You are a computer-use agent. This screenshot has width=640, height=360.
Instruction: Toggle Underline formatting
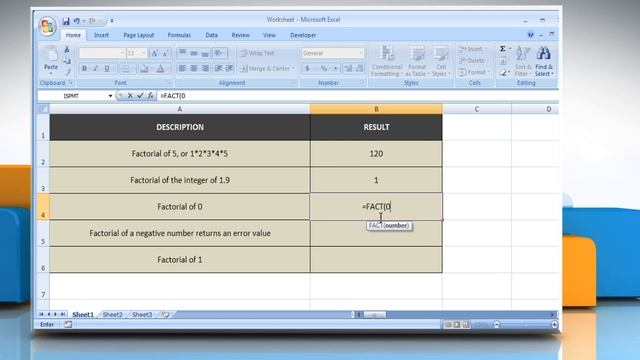tap(107, 69)
